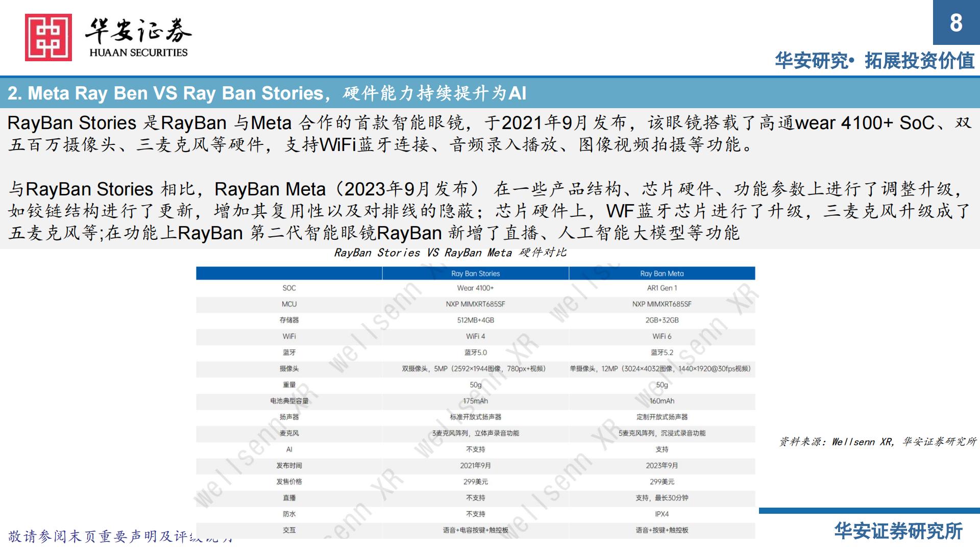Click the '存储器' row label

click(289, 320)
